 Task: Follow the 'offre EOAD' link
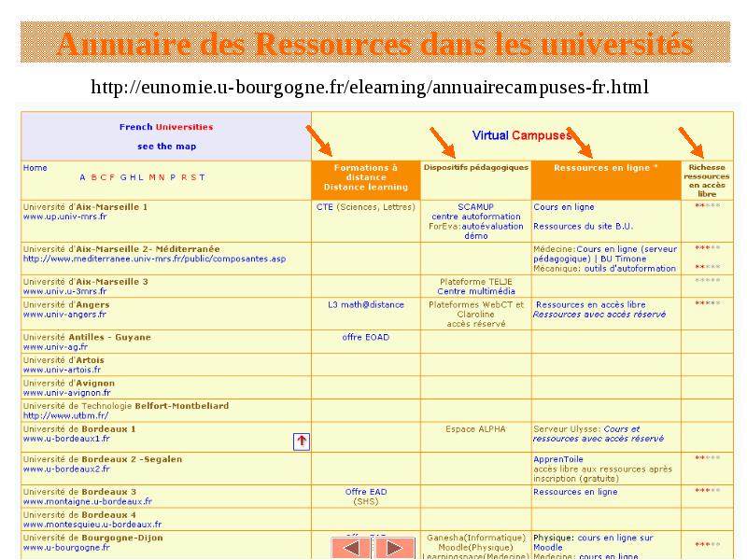(366, 338)
